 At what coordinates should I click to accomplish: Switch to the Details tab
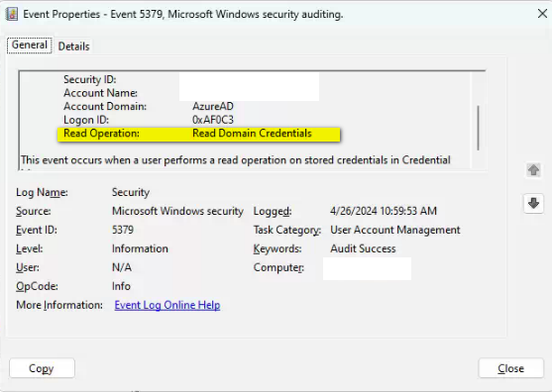74,47
